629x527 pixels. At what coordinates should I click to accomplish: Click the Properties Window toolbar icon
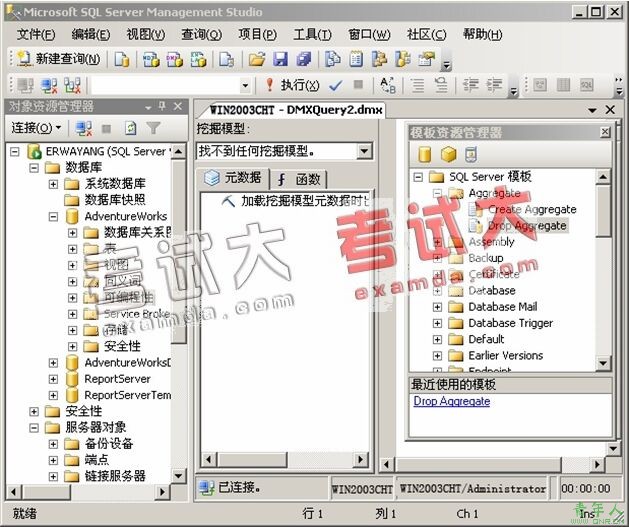(x=426, y=59)
